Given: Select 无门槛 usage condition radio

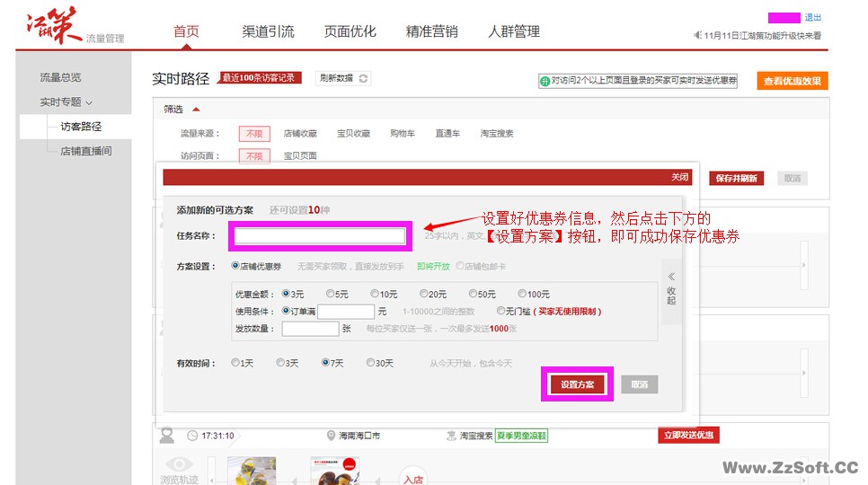Looking at the screenshot, I should (x=500, y=311).
